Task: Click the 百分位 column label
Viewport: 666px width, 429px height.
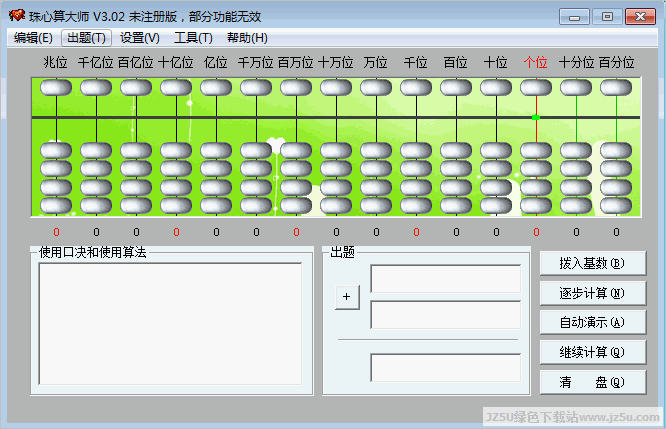Action: [616, 63]
